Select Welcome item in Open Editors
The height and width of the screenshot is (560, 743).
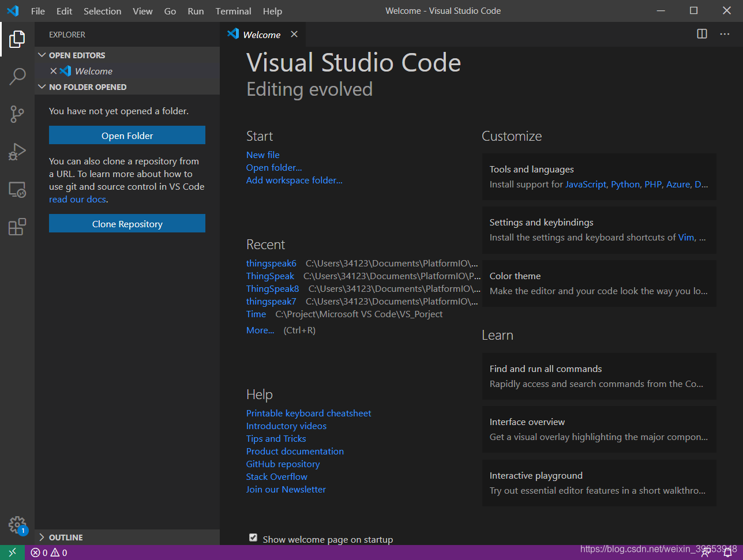[x=127, y=71]
